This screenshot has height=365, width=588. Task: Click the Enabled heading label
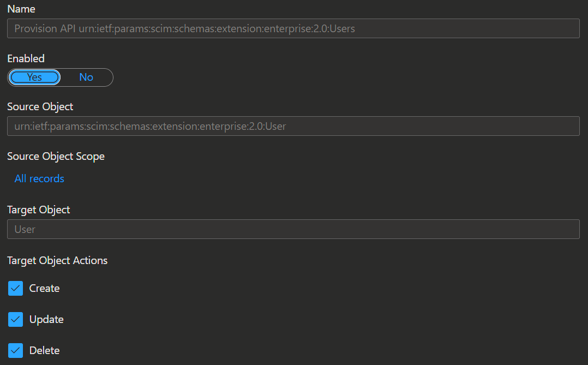pos(26,58)
